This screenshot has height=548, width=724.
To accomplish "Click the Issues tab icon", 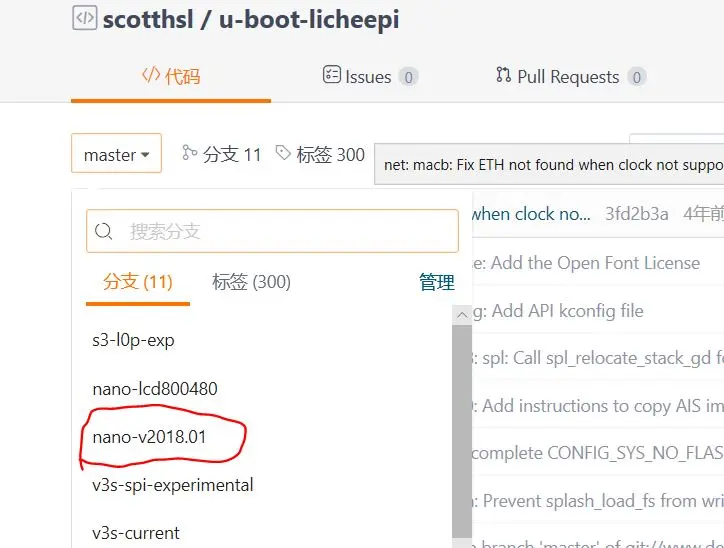I will tap(332, 75).
